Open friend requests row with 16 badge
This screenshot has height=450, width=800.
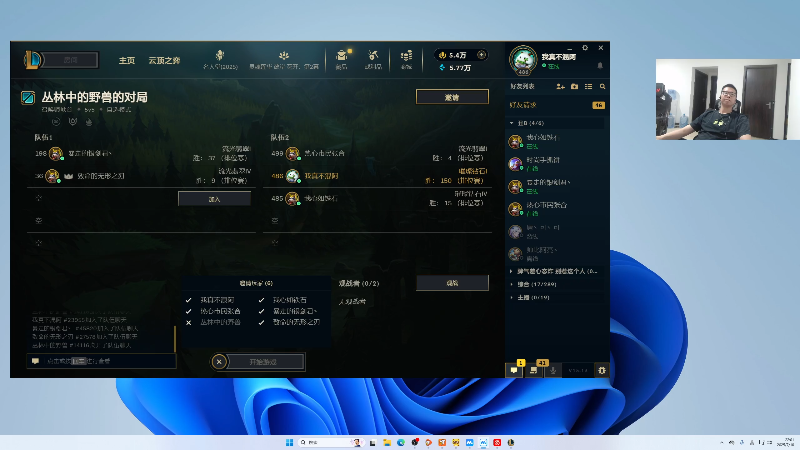click(x=556, y=105)
